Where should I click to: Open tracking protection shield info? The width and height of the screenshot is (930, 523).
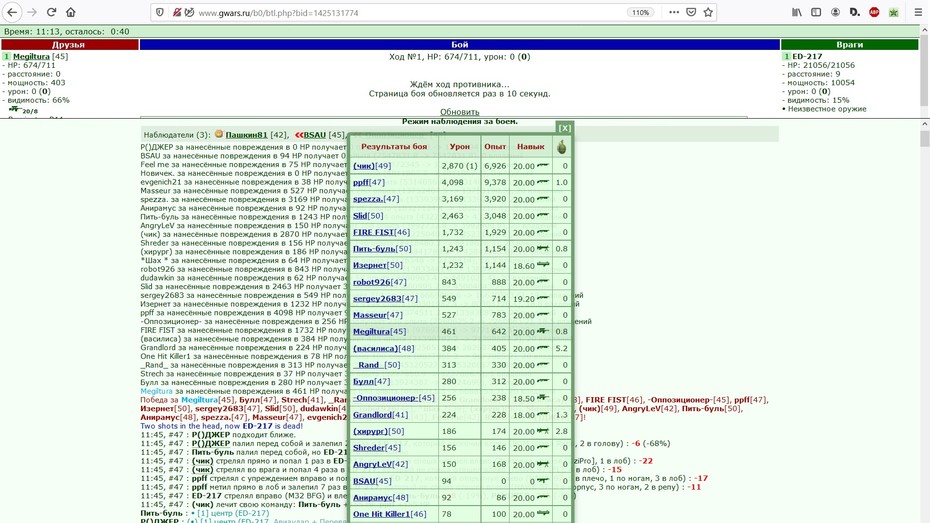pyautogui.click(x=160, y=12)
